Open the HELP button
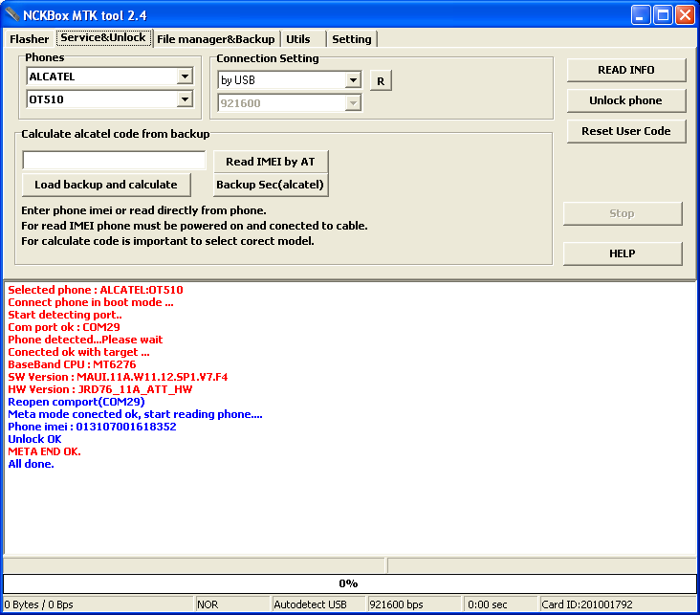The image size is (700, 615). [622, 253]
